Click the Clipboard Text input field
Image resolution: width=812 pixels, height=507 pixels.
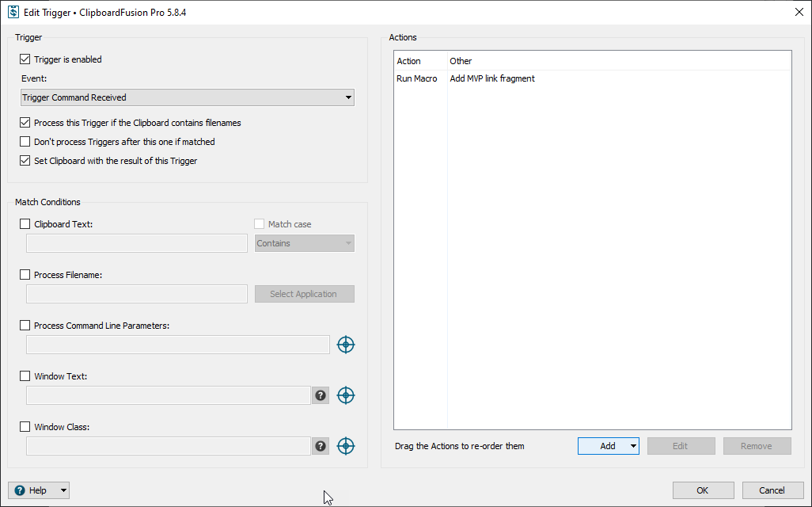(137, 243)
